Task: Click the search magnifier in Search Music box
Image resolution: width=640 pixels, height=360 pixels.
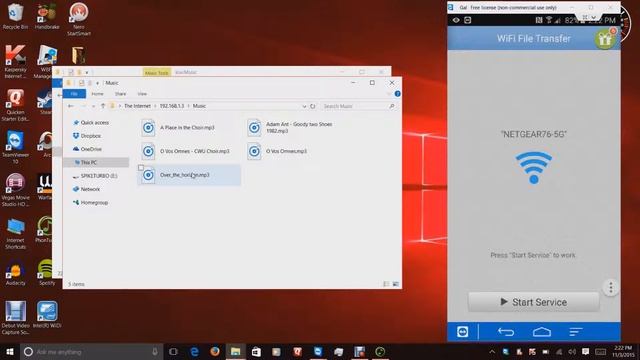Action: point(392,106)
